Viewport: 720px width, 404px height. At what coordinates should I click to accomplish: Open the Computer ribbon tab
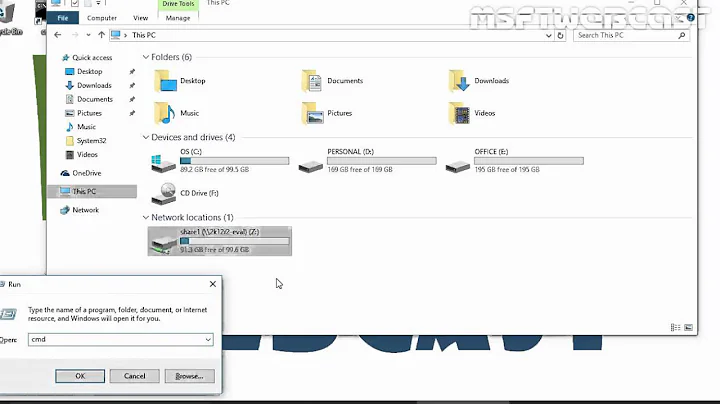pos(101,18)
